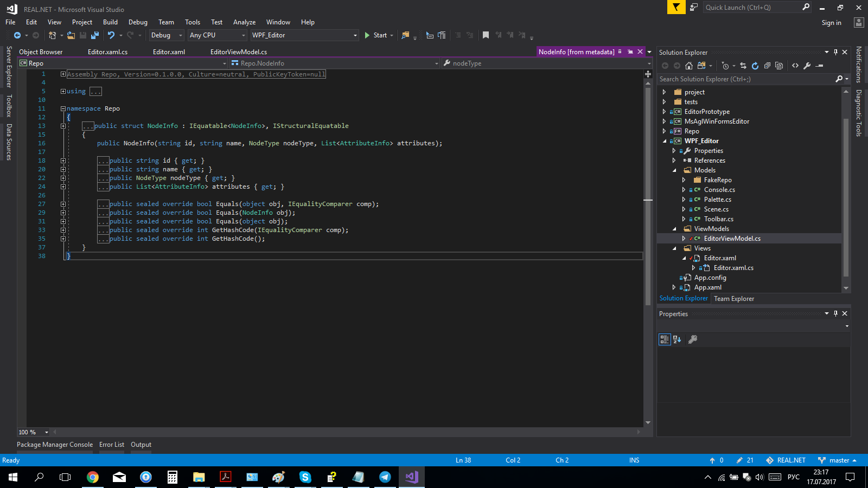868x488 pixels.
Task: Select App.config in Solution Explorer
Action: point(710,278)
